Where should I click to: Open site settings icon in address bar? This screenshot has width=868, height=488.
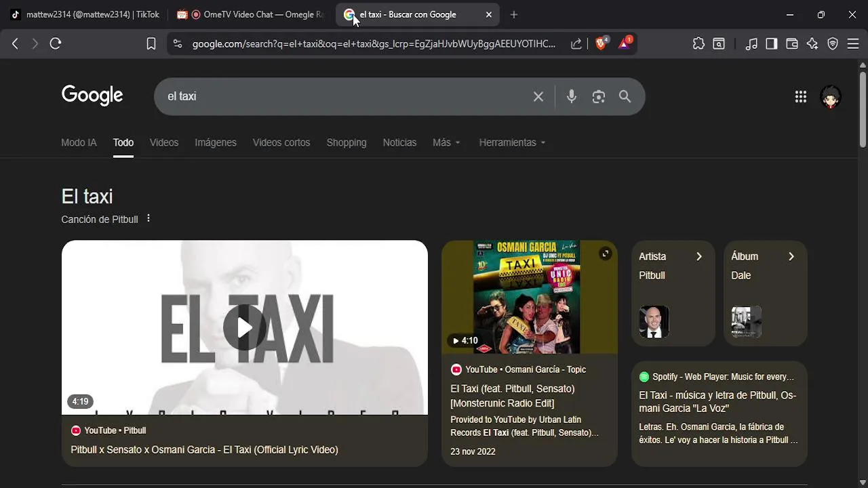pyautogui.click(x=178, y=43)
